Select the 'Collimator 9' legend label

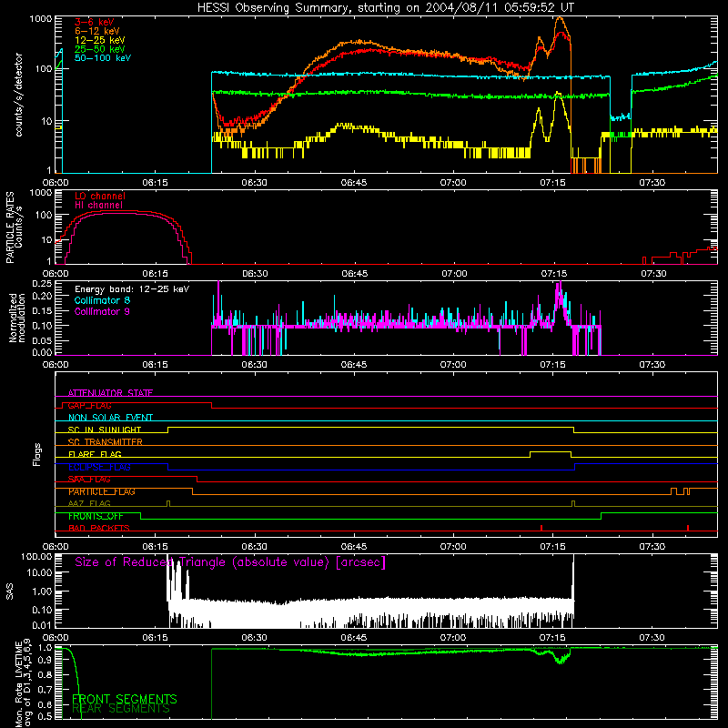(102, 311)
